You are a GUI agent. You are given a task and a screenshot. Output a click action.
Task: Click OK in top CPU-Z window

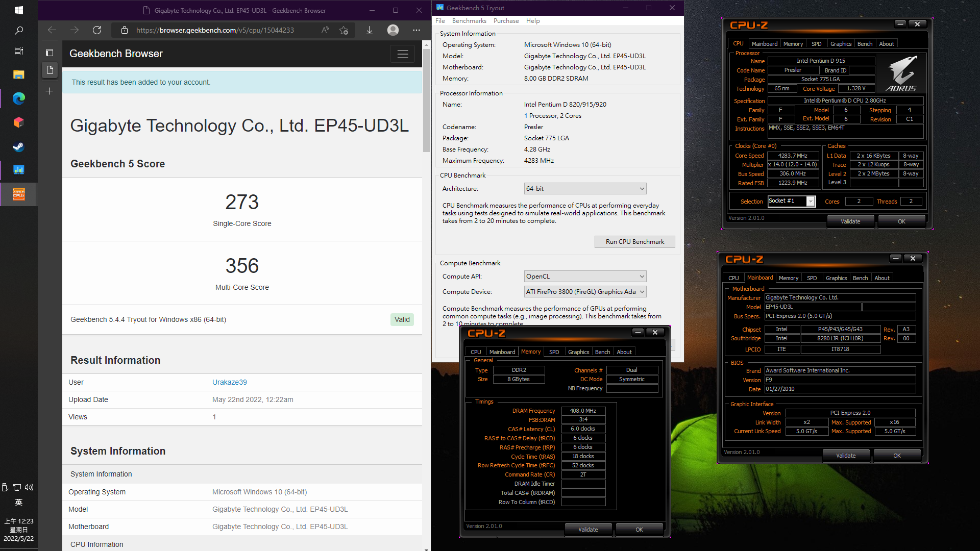tap(901, 221)
